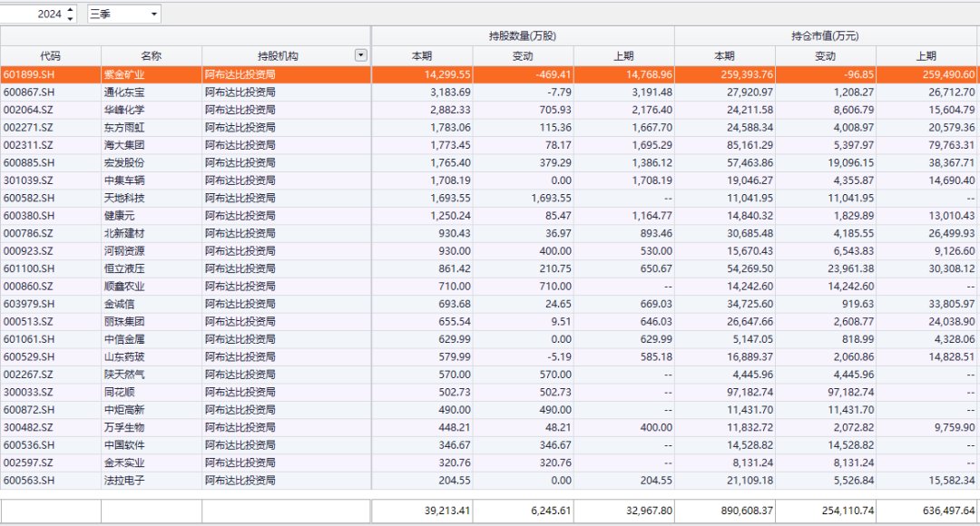Select stock code 603979.SH

pos(29,304)
